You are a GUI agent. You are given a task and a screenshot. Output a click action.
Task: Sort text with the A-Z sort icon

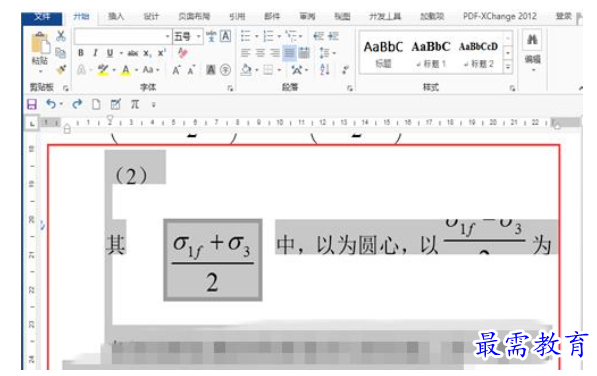(325, 70)
